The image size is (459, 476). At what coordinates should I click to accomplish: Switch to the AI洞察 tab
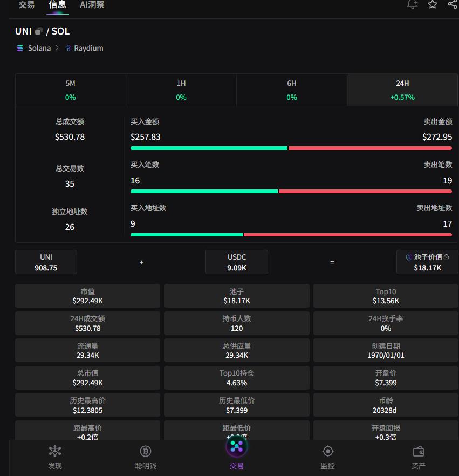[x=92, y=5]
